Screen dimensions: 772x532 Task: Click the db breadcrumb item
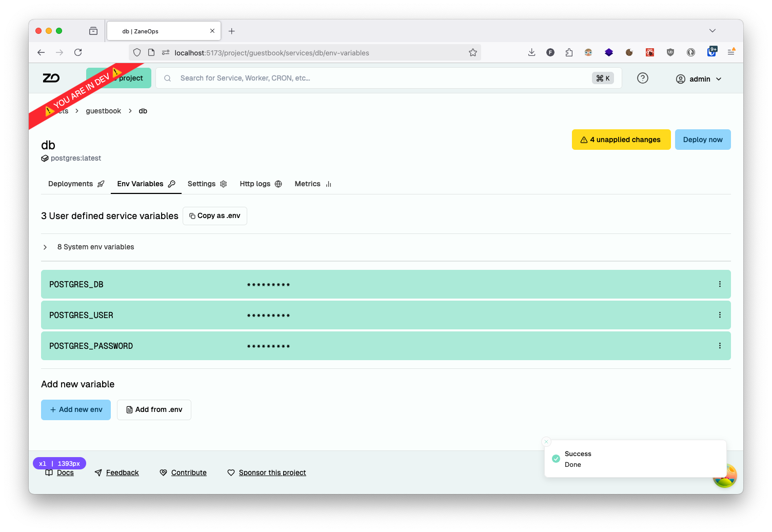click(143, 111)
